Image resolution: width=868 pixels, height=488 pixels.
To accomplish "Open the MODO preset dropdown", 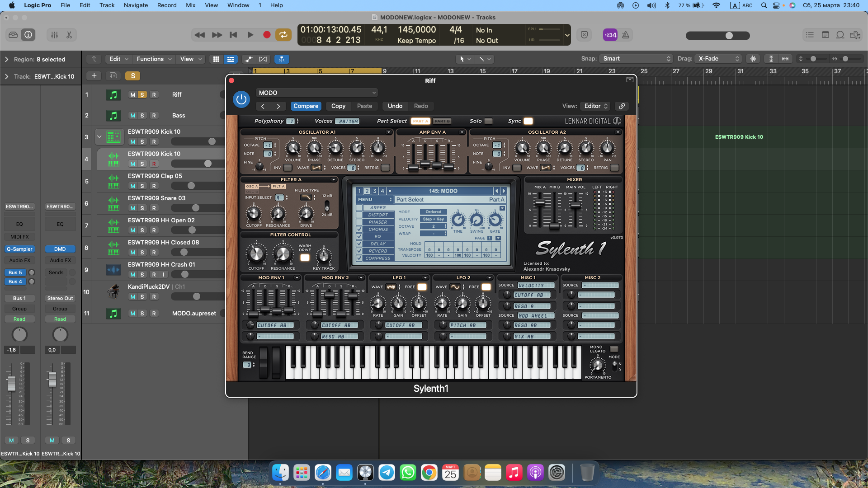I will [316, 93].
